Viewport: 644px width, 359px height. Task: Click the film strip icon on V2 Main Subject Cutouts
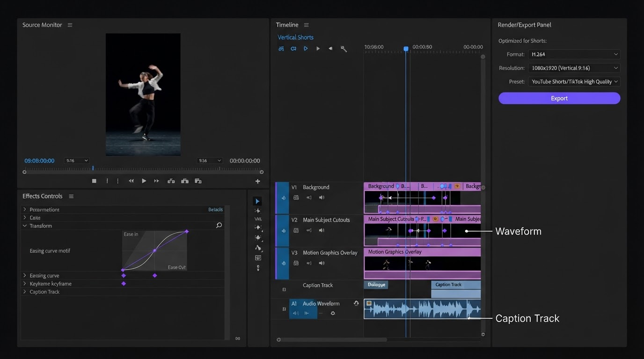click(x=296, y=230)
